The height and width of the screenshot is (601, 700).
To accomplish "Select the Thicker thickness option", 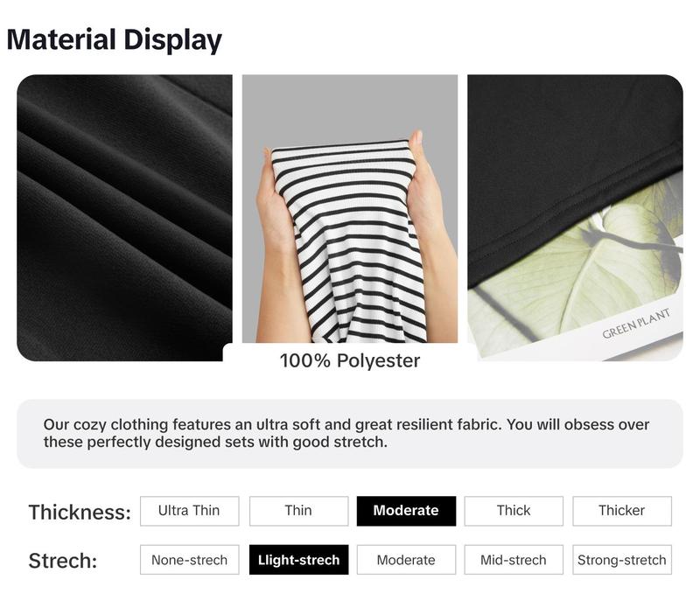I will click(622, 511).
